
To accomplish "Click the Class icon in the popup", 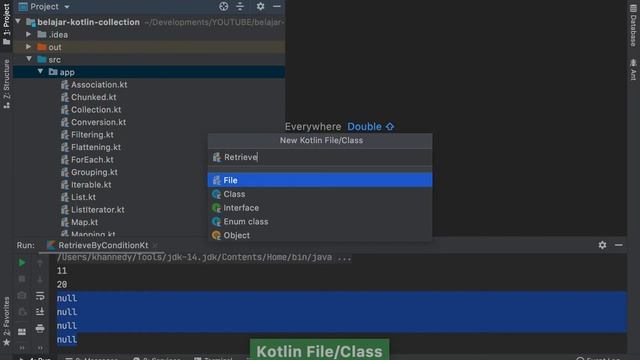I will click(x=216, y=194).
